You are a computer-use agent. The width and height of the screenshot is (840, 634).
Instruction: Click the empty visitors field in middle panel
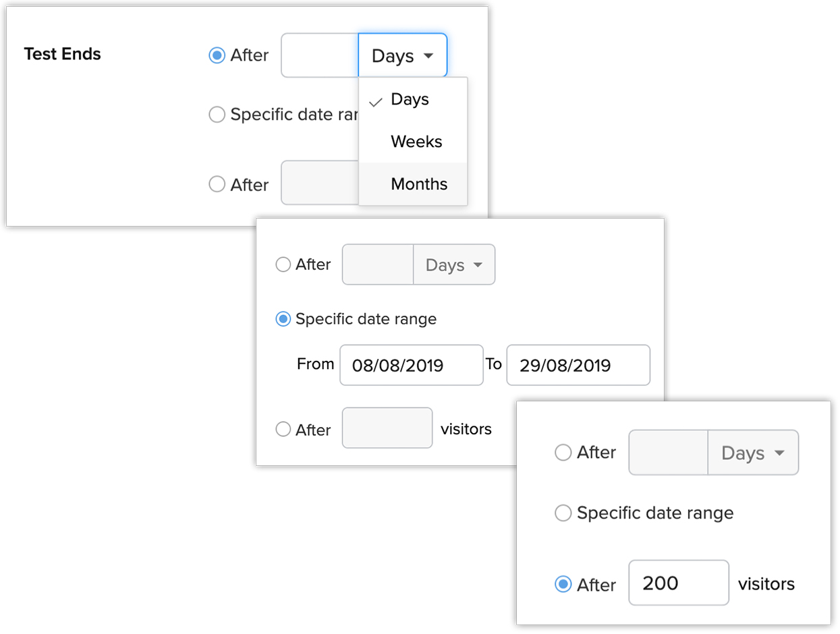(x=387, y=428)
